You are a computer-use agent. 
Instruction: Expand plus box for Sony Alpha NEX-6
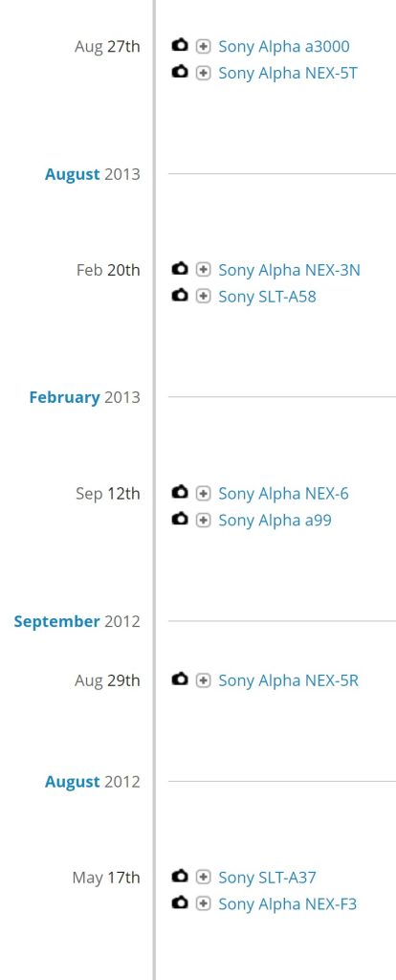tap(203, 494)
